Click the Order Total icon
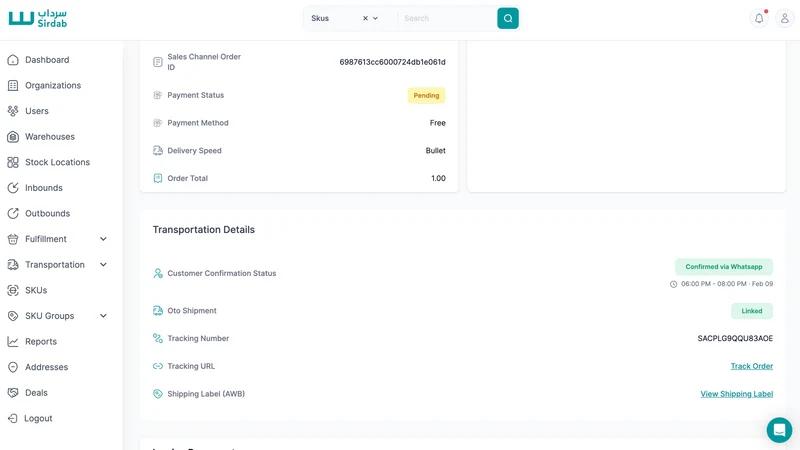The image size is (800, 450). (x=158, y=178)
